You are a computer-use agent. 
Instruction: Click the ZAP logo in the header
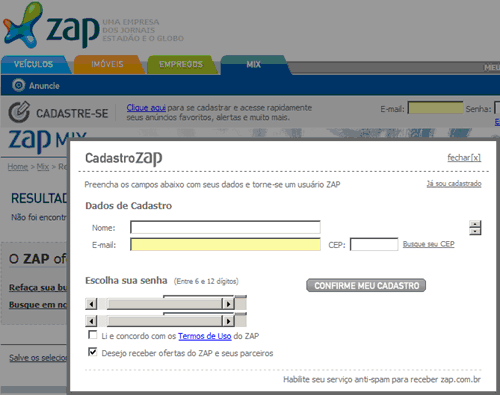(52, 25)
